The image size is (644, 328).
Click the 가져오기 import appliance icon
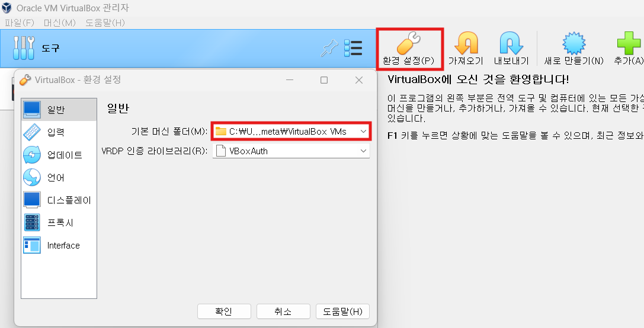[466, 49]
